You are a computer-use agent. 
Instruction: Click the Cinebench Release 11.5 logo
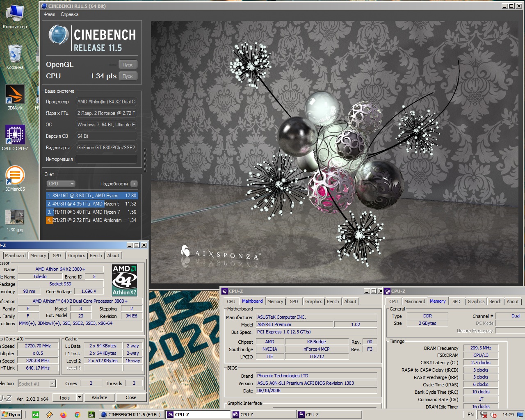[x=93, y=38]
